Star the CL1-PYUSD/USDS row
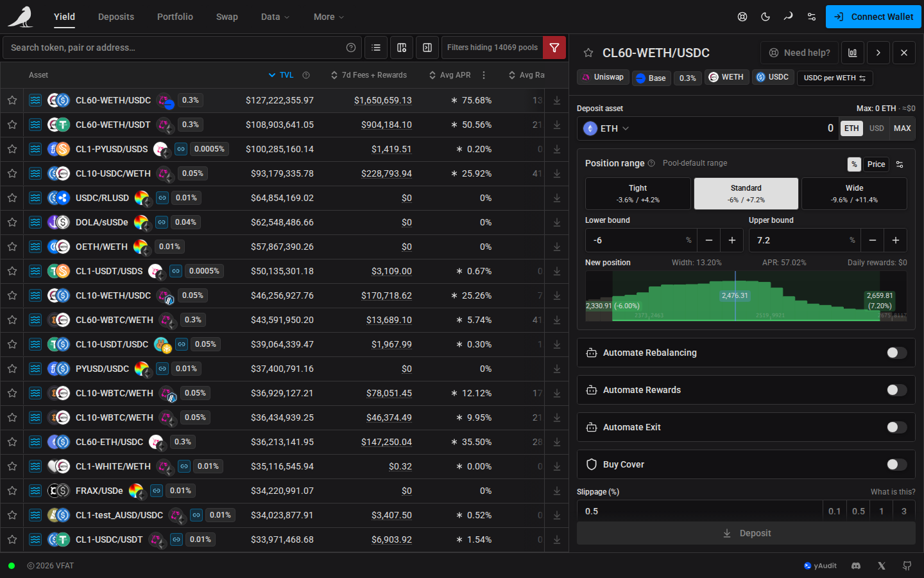 12,149
